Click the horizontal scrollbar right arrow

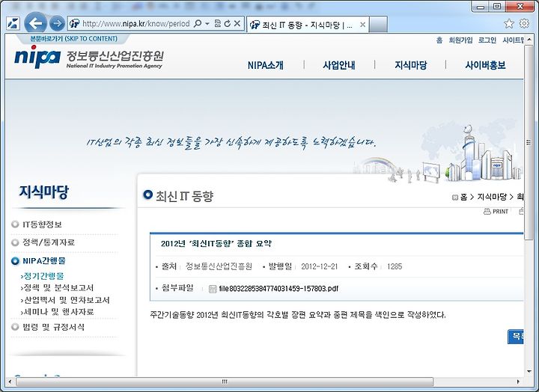(518, 382)
